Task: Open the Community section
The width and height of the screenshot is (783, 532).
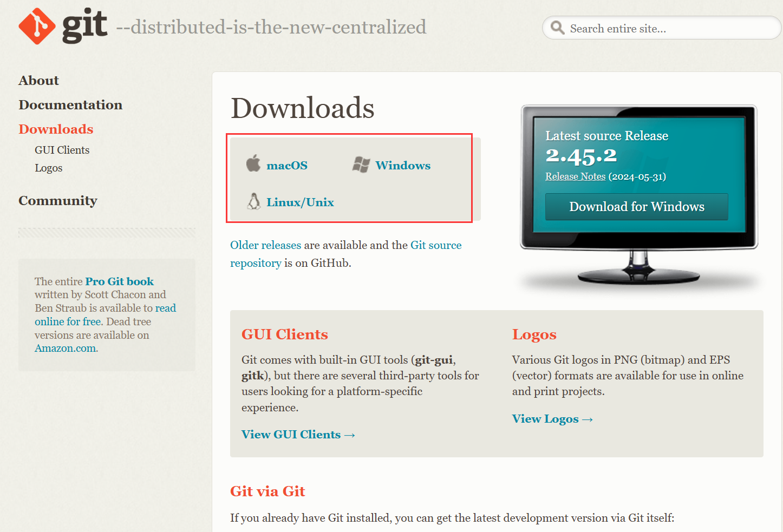Action: tap(58, 201)
